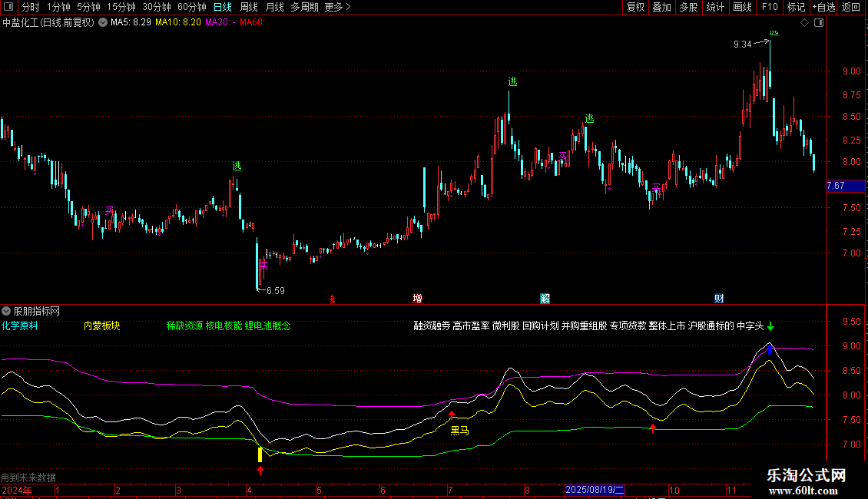
Task: Expand the 股朋指标网 indicator dropdown
Action: pos(6,311)
